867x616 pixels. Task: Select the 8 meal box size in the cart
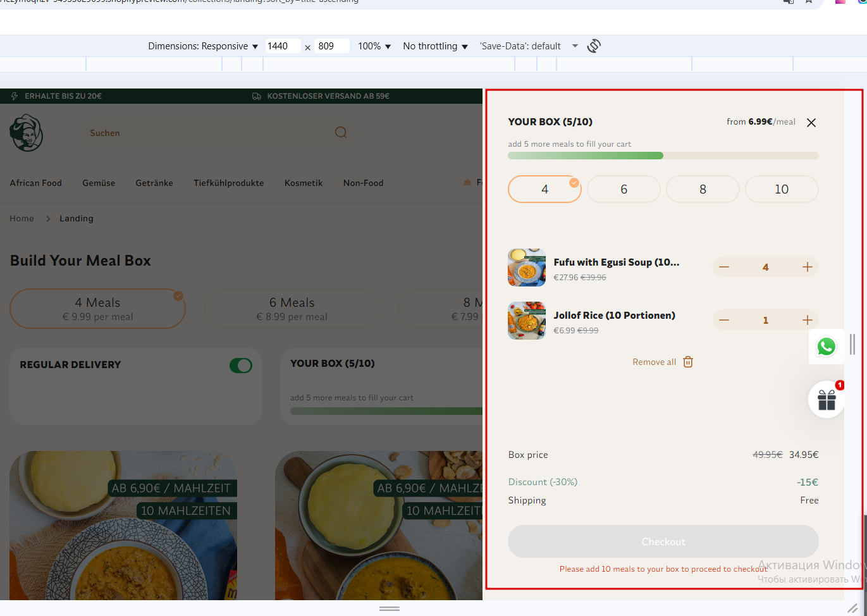pos(703,189)
